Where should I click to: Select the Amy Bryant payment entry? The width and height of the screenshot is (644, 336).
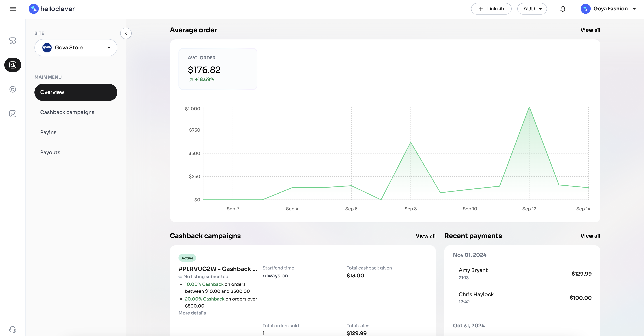tap(522, 274)
